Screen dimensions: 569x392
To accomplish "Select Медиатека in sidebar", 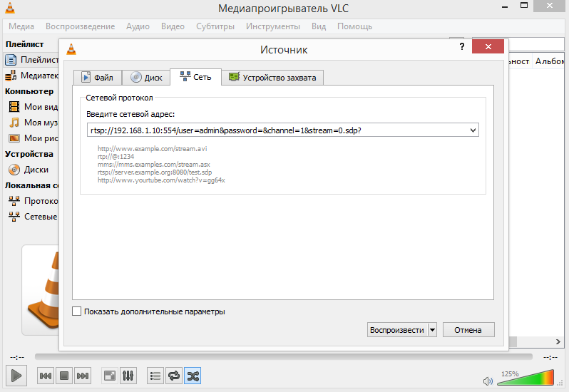I will point(31,76).
